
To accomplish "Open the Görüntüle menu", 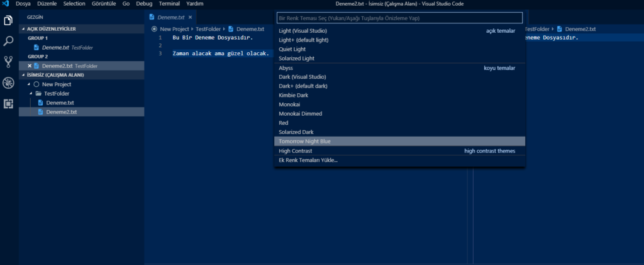I will pyautogui.click(x=104, y=4).
